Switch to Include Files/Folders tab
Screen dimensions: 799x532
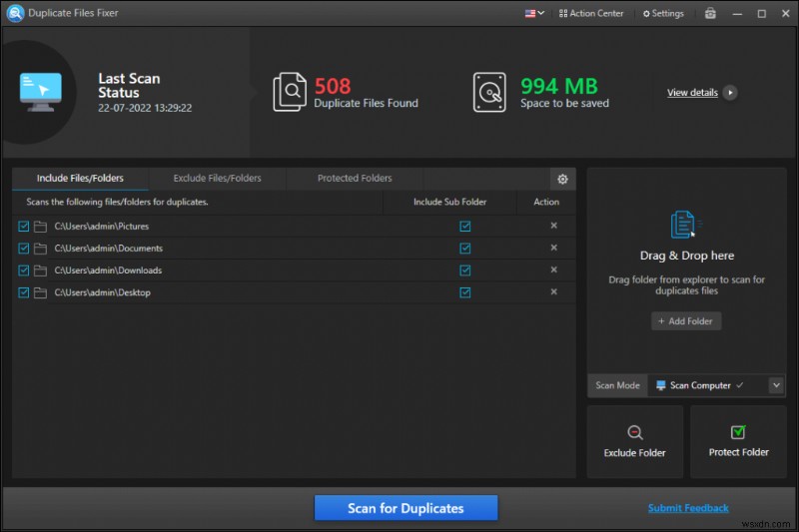pos(80,179)
